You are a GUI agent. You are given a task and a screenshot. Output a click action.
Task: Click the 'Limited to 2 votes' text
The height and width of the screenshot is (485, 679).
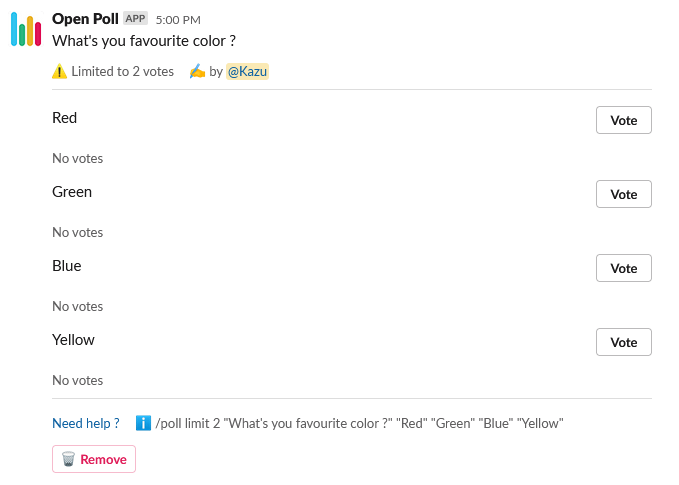pyautogui.click(x=122, y=72)
